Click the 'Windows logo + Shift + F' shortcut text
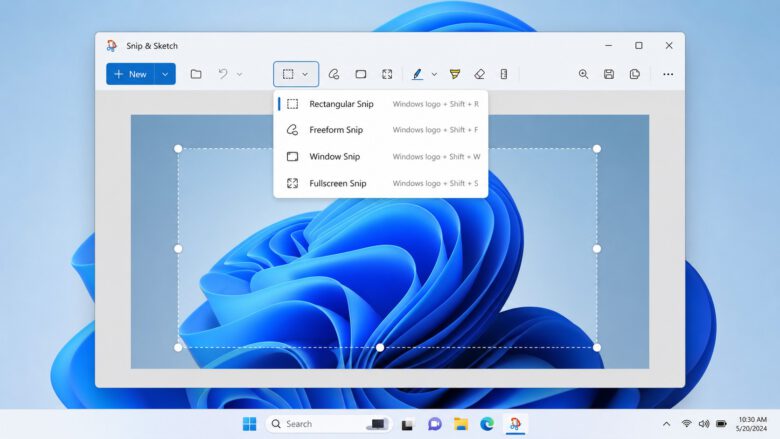This screenshot has width=780, height=439. click(x=435, y=130)
